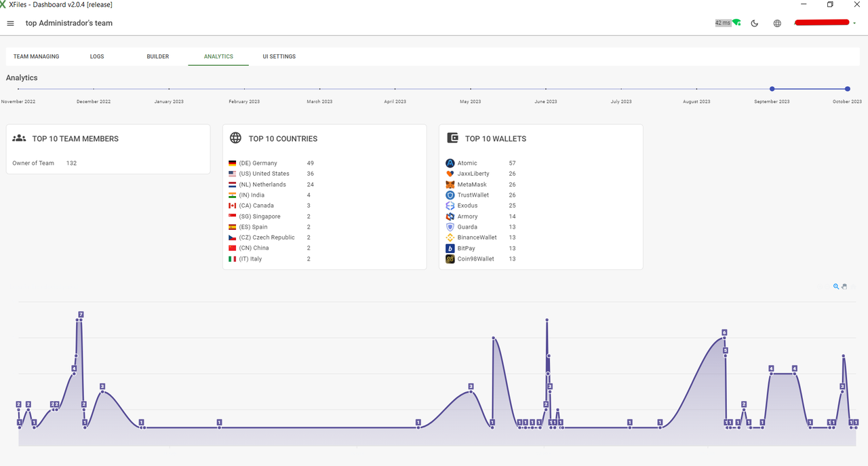Open the hamburger navigation menu
The height and width of the screenshot is (466, 868).
10,23
